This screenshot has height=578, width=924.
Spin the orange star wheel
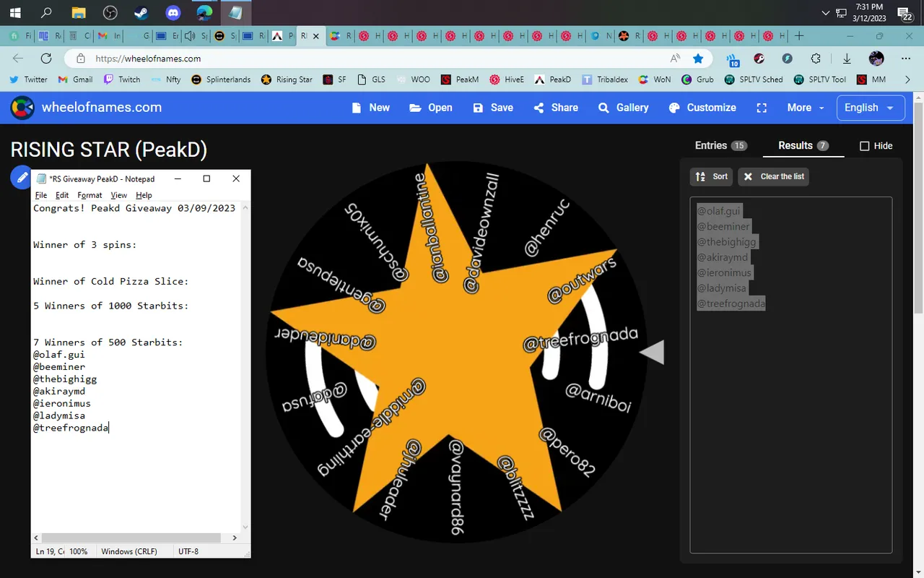tap(457, 353)
